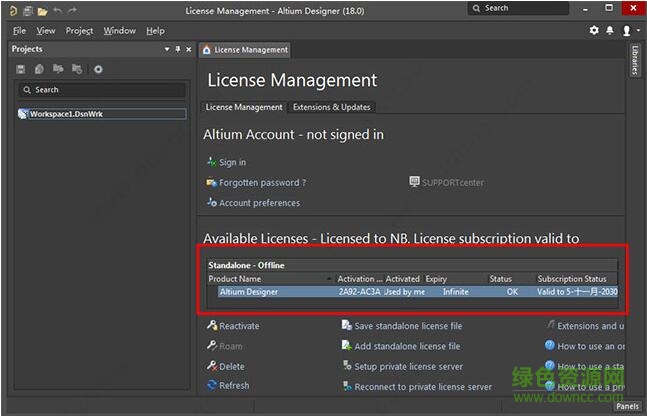Image resolution: width=647 pixels, height=416 pixels.
Task: Switch to Extensions & Updates tab
Action: (331, 107)
